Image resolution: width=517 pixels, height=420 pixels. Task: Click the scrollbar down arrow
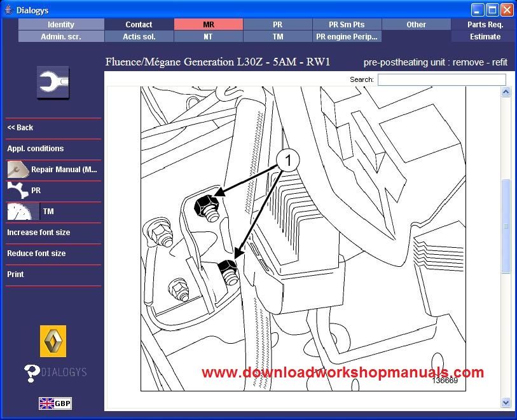click(506, 403)
